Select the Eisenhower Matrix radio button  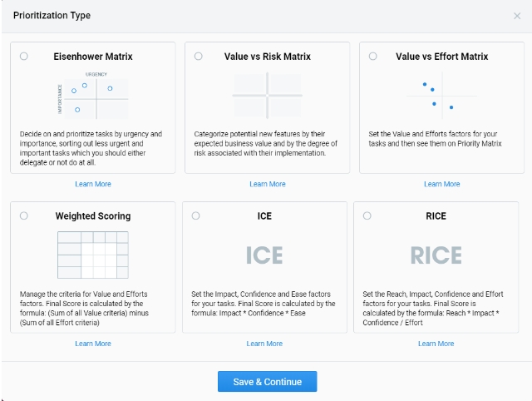(x=23, y=57)
